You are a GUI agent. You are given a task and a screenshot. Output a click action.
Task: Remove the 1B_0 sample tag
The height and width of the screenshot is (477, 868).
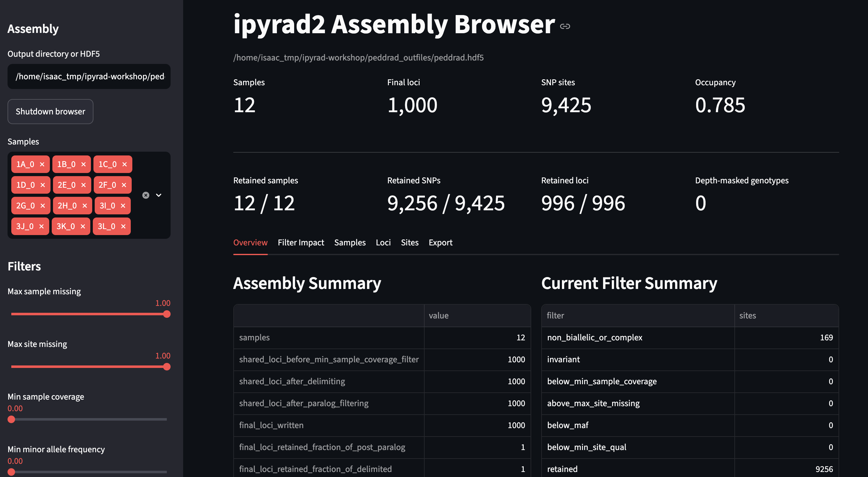pyautogui.click(x=83, y=165)
